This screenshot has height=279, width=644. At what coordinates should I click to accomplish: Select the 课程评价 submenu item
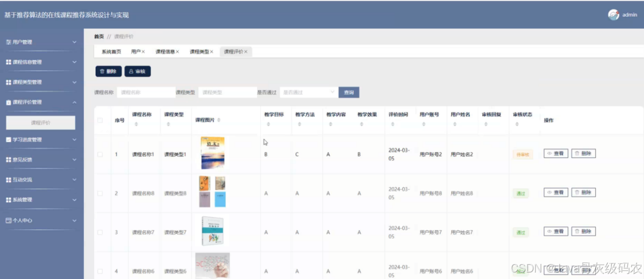click(41, 123)
